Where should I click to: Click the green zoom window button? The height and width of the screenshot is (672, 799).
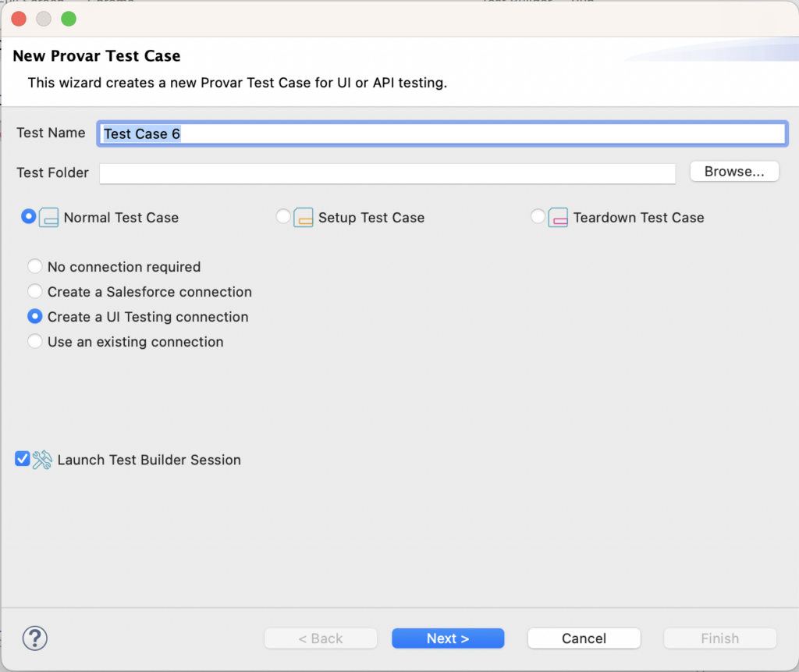[69, 19]
